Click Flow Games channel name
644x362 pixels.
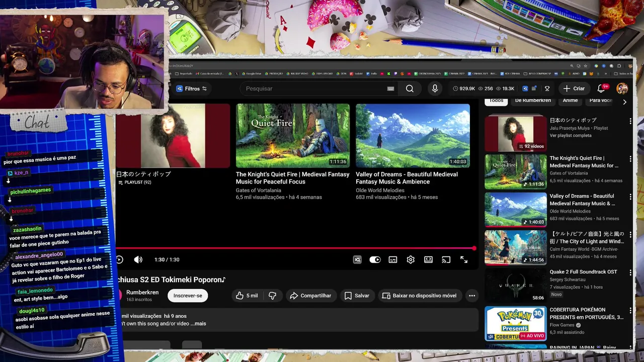coord(562,325)
